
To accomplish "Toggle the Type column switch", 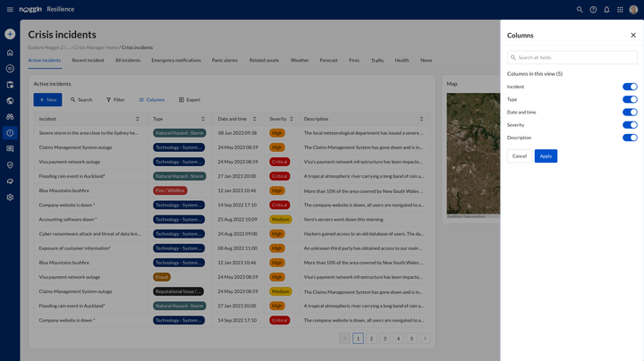I will click(x=630, y=99).
